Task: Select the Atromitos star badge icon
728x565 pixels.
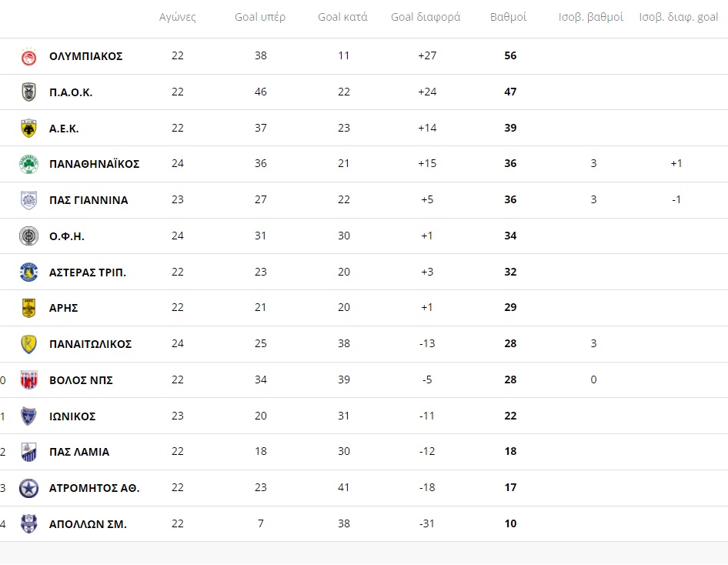Action: (x=28, y=488)
